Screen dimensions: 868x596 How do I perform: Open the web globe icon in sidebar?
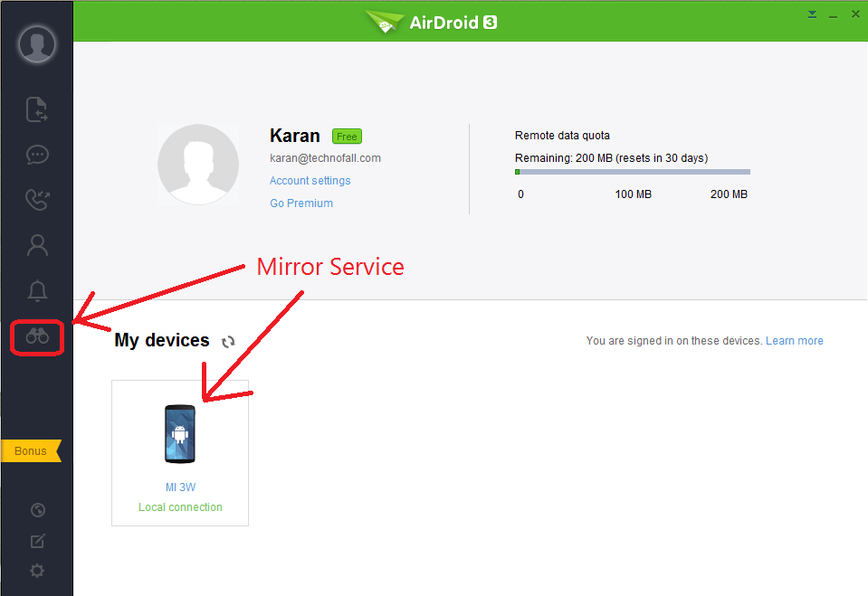(x=38, y=510)
